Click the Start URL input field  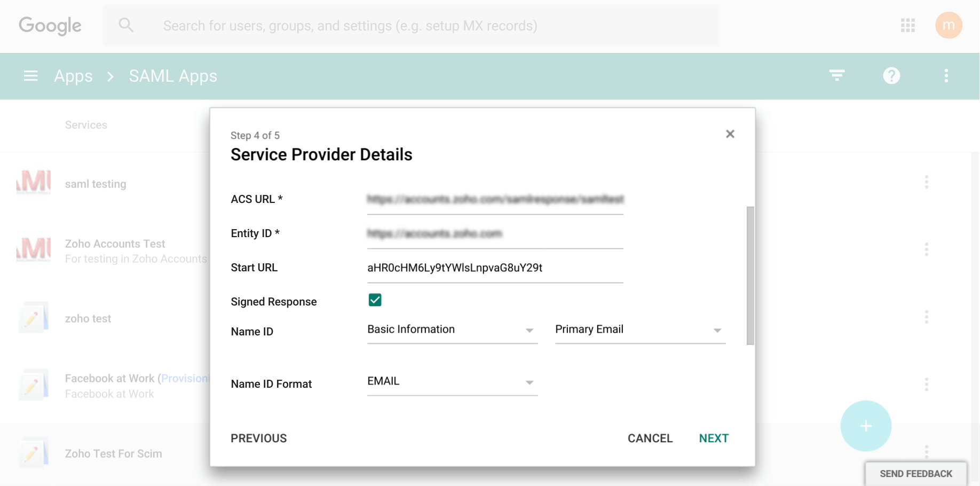click(495, 268)
